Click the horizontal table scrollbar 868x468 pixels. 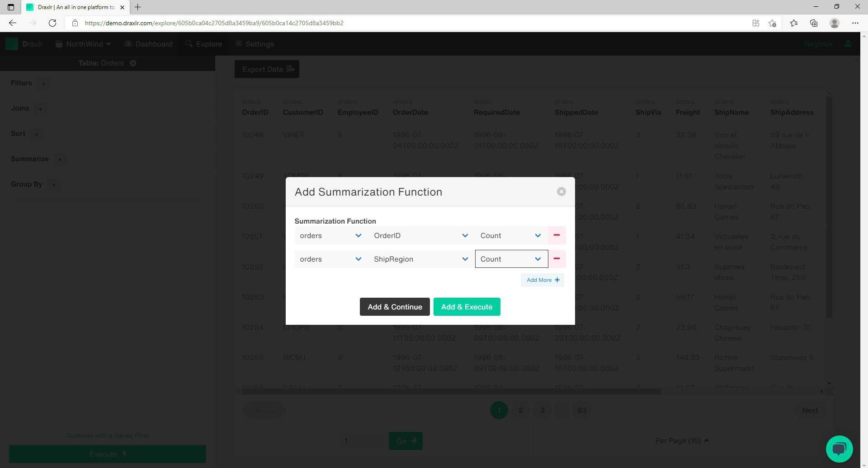coord(451,391)
